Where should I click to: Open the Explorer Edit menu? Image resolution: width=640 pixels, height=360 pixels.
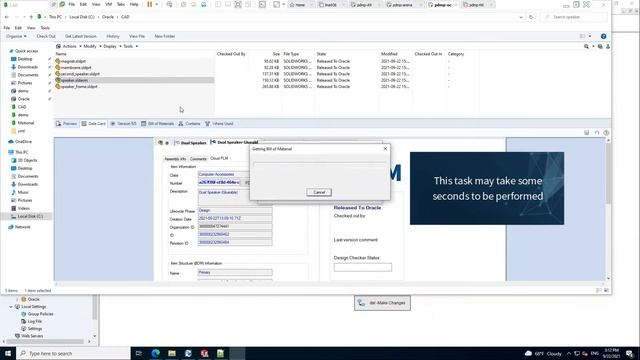pyautogui.click(x=18, y=28)
